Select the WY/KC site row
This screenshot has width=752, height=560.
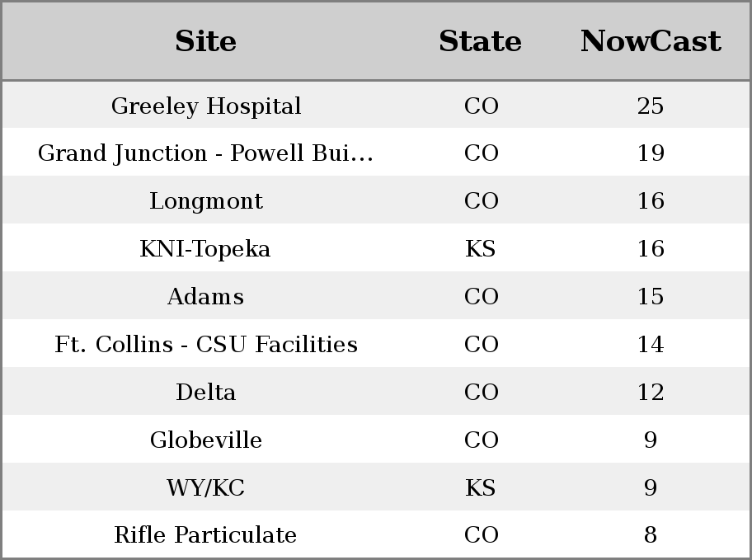[x=376, y=487]
